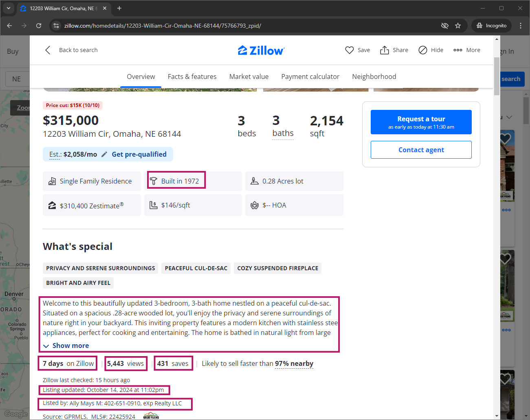This screenshot has height=420, width=530.
Task: Click the Get pre-qualified link
Action: [x=139, y=154]
